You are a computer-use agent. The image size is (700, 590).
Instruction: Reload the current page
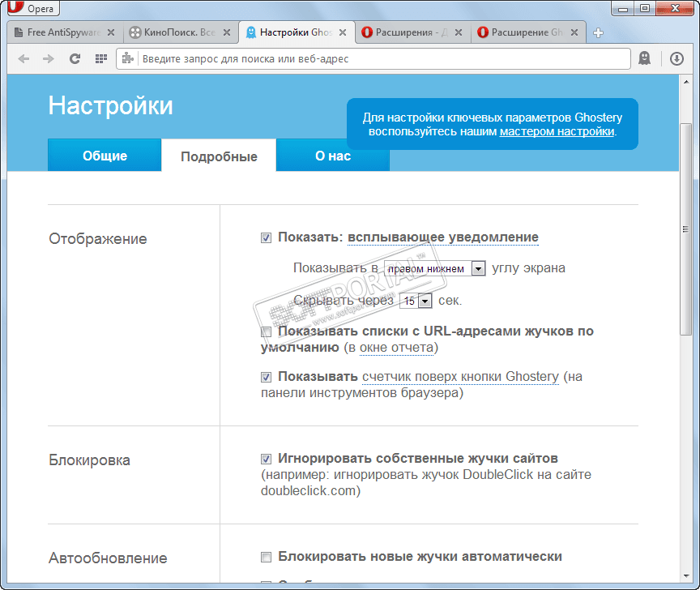75,58
